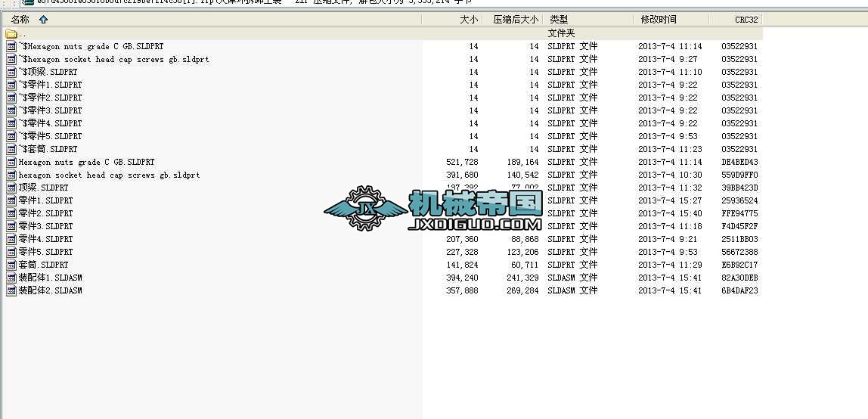Select file name Hexagon nuts grade C GB.SLDPRT
The height and width of the screenshot is (419, 868).
click(87, 162)
